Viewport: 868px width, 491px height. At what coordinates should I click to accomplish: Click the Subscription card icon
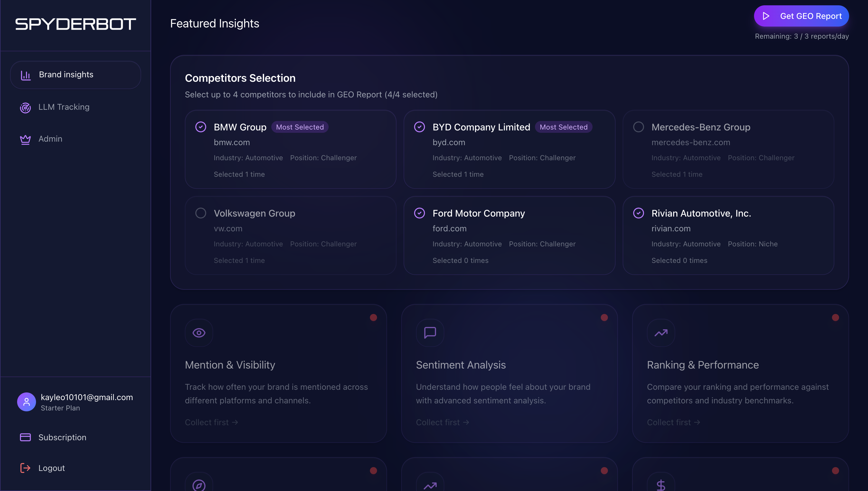tap(25, 437)
